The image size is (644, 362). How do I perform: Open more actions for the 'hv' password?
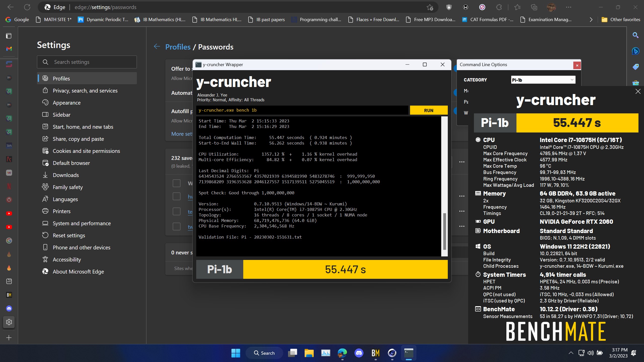462,196
